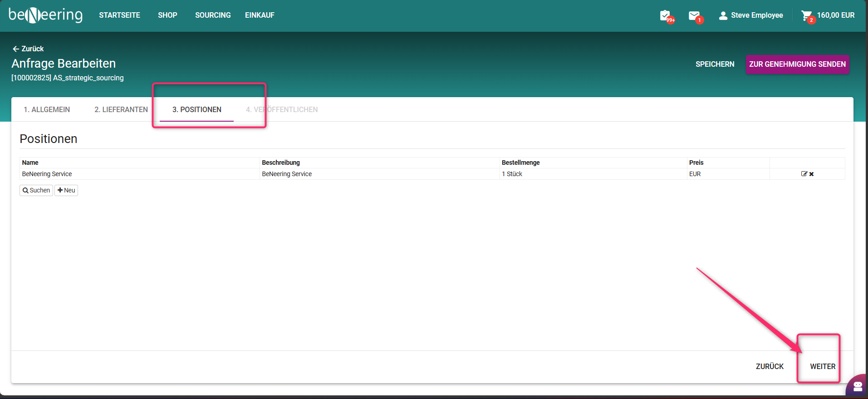The height and width of the screenshot is (399, 868).
Task: Open the tasks icon with 99+ badge
Action: (667, 16)
